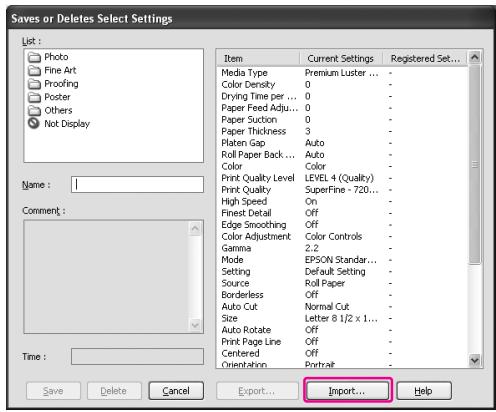Image resolution: width=496 pixels, height=412 pixels.
Task: Click the Time field
Action: (x=137, y=357)
